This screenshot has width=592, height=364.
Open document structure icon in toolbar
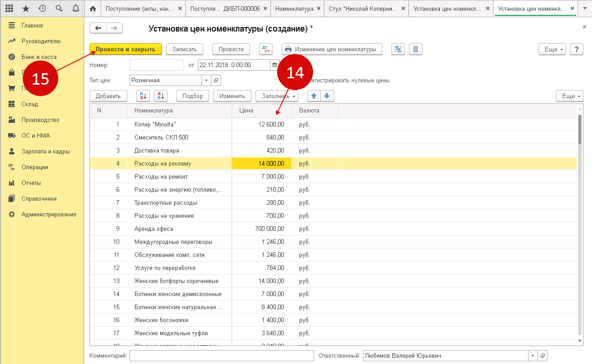[398, 49]
